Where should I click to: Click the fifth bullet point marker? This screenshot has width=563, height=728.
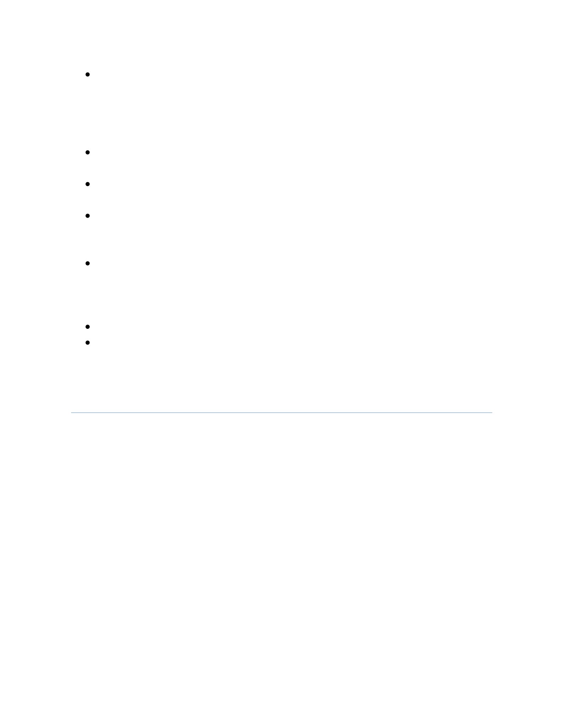tap(87, 263)
